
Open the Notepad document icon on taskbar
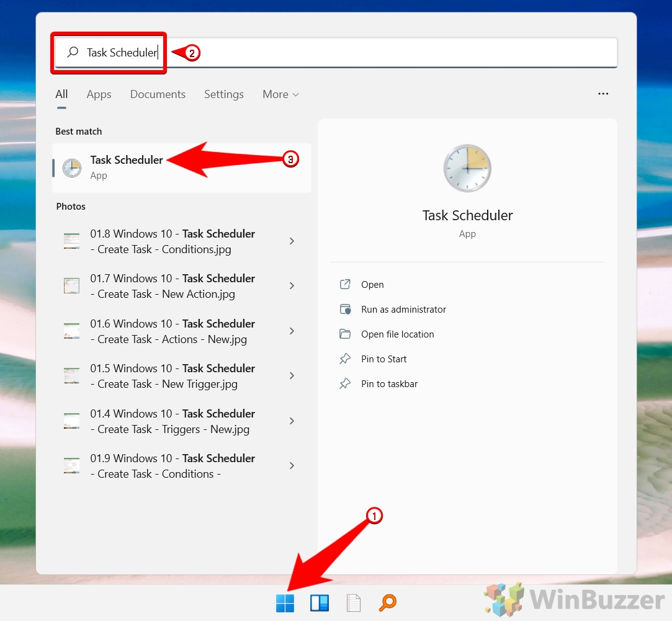[354, 603]
